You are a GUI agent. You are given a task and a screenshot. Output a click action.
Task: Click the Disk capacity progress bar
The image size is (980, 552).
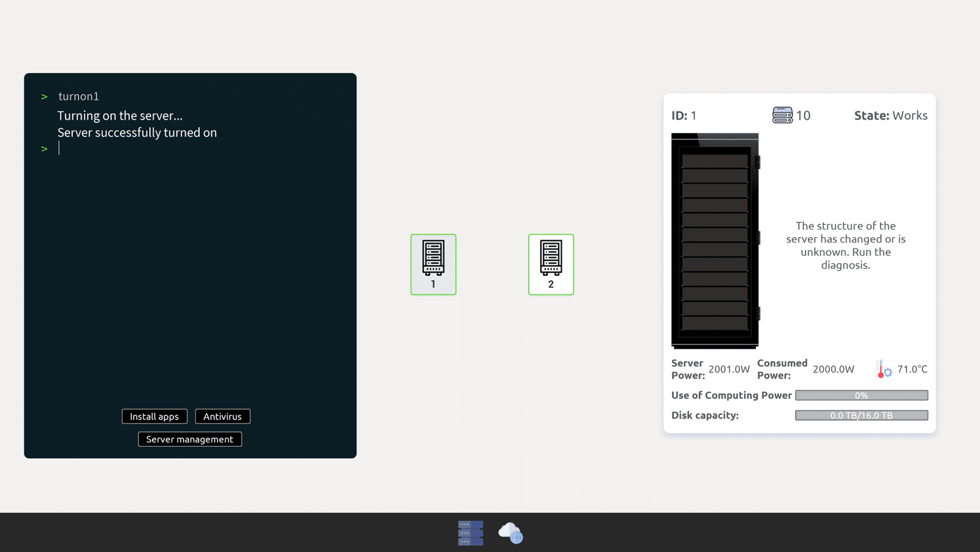(861, 415)
